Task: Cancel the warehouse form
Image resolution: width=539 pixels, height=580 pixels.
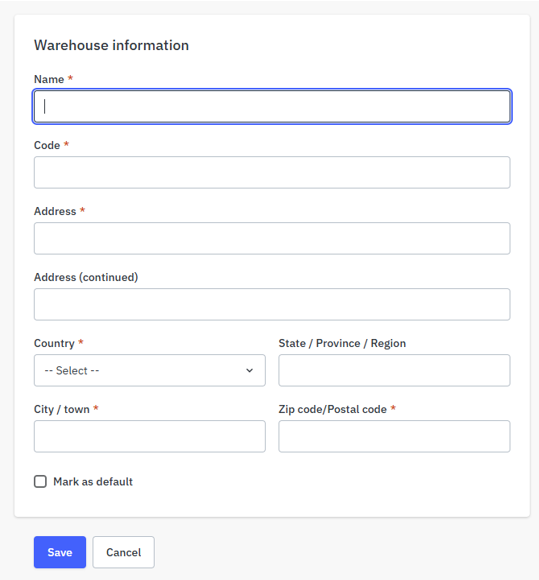Action: click(x=124, y=552)
